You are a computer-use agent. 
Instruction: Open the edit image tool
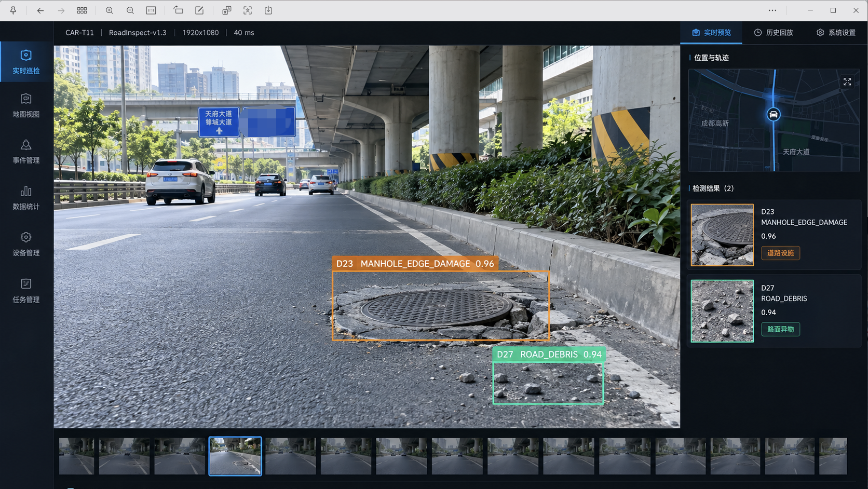[199, 10]
